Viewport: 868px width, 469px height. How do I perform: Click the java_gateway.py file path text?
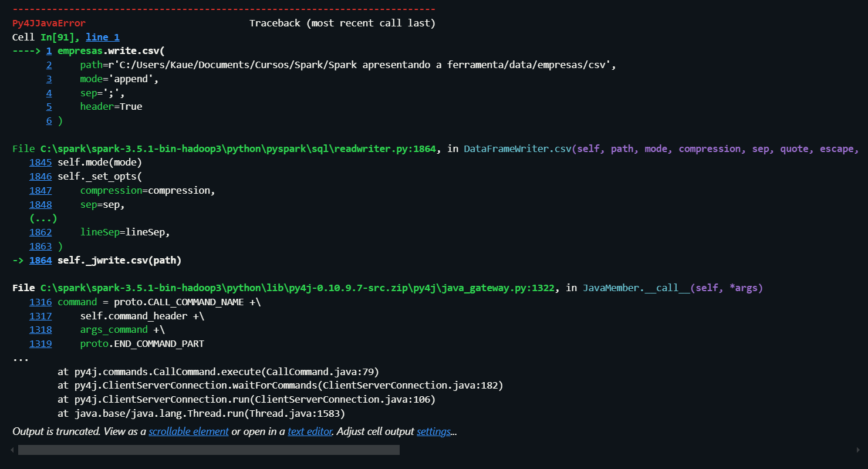298,288
